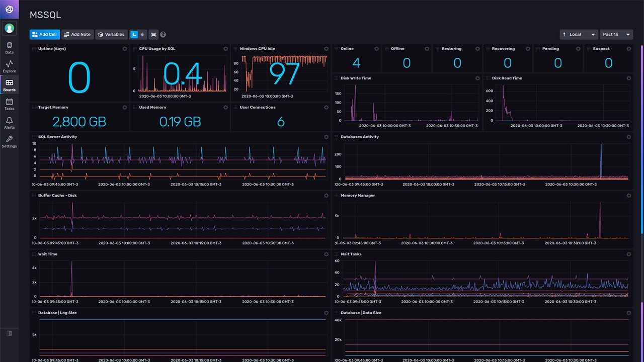The height and width of the screenshot is (362, 644).
Task: Configure the Disk Read Time cell via gear
Action: 628,78
